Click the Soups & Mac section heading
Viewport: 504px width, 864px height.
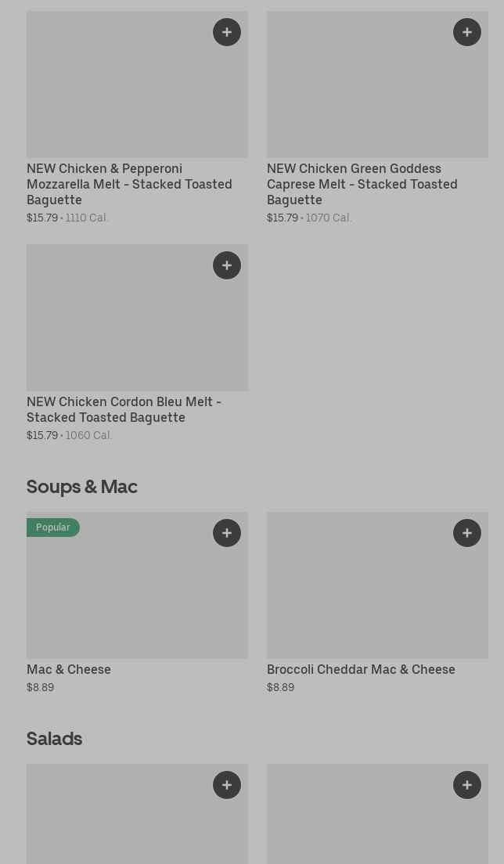coord(82,486)
